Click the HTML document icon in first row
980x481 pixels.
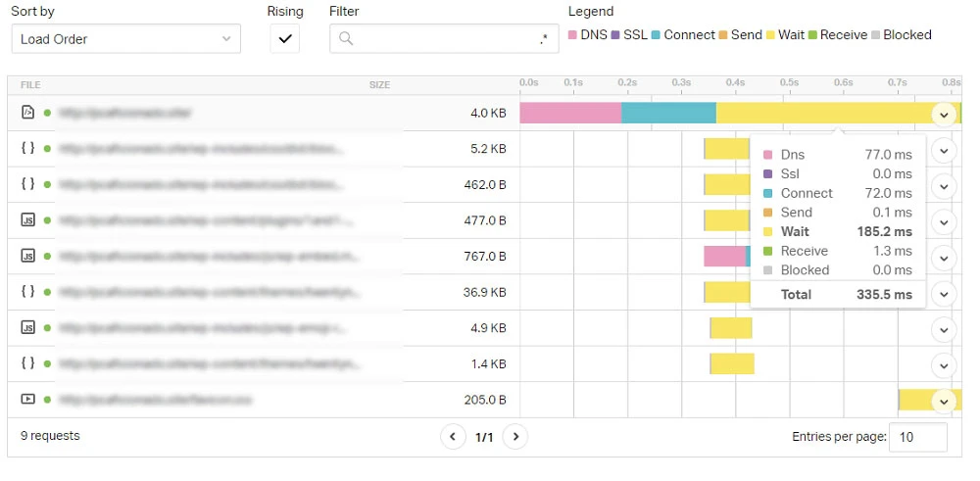(x=27, y=113)
